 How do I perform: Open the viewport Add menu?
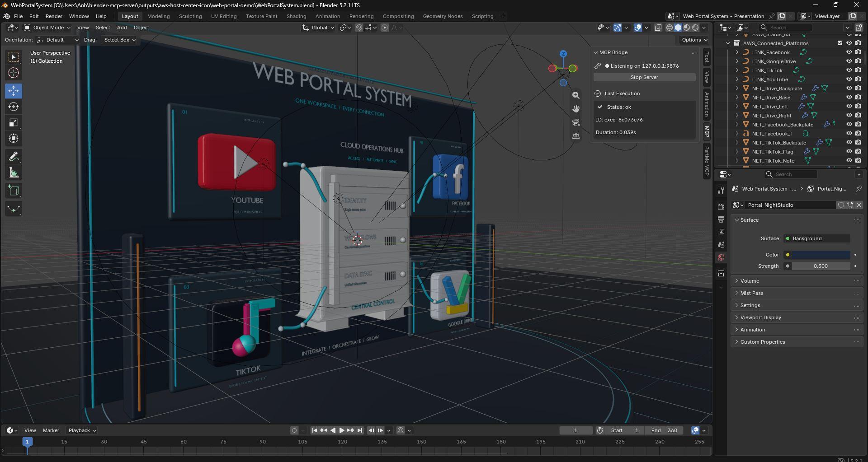[122, 28]
